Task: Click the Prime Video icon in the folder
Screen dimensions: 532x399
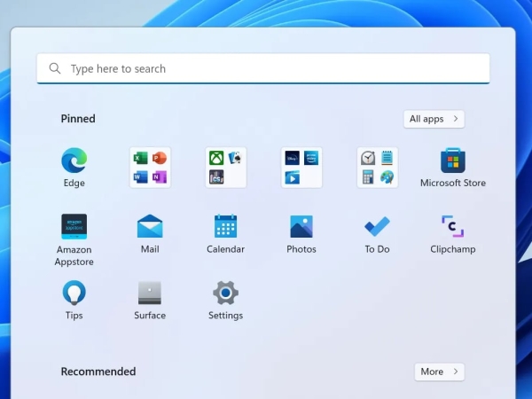Action: point(311,158)
